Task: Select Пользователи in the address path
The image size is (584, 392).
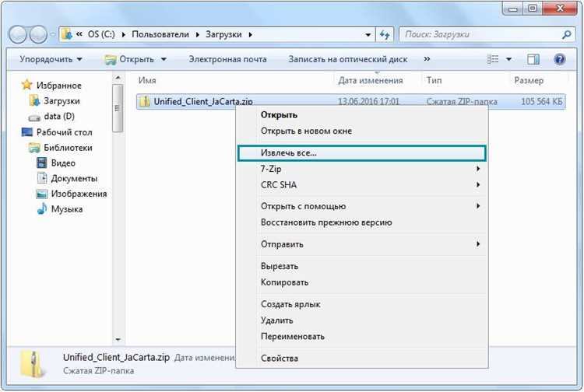Action: [x=160, y=34]
